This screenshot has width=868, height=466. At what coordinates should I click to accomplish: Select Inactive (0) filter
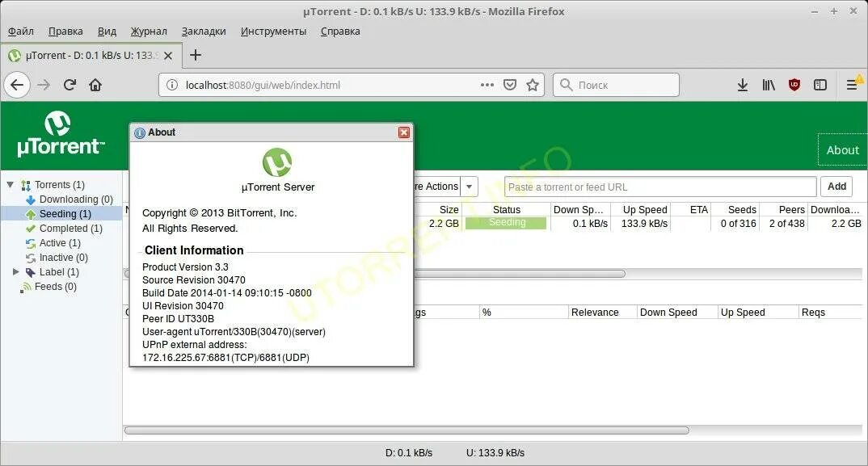tap(63, 258)
